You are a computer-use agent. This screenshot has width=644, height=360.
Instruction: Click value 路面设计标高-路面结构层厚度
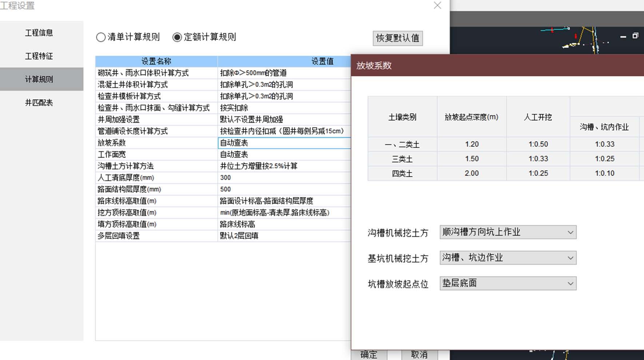[266, 201]
